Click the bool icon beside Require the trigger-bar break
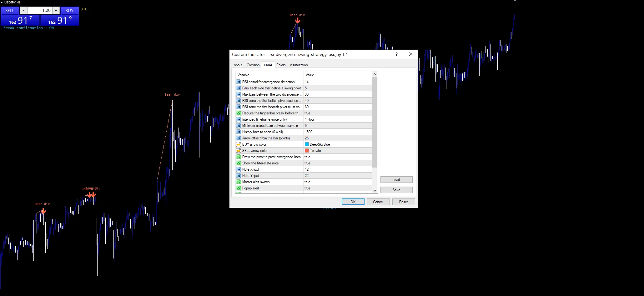 tap(238, 113)
